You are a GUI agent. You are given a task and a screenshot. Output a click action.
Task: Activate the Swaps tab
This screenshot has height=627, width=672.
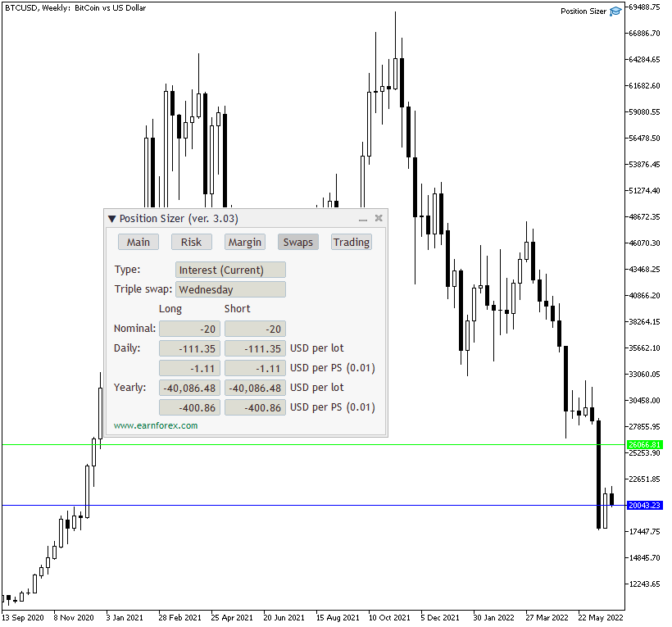297,242
